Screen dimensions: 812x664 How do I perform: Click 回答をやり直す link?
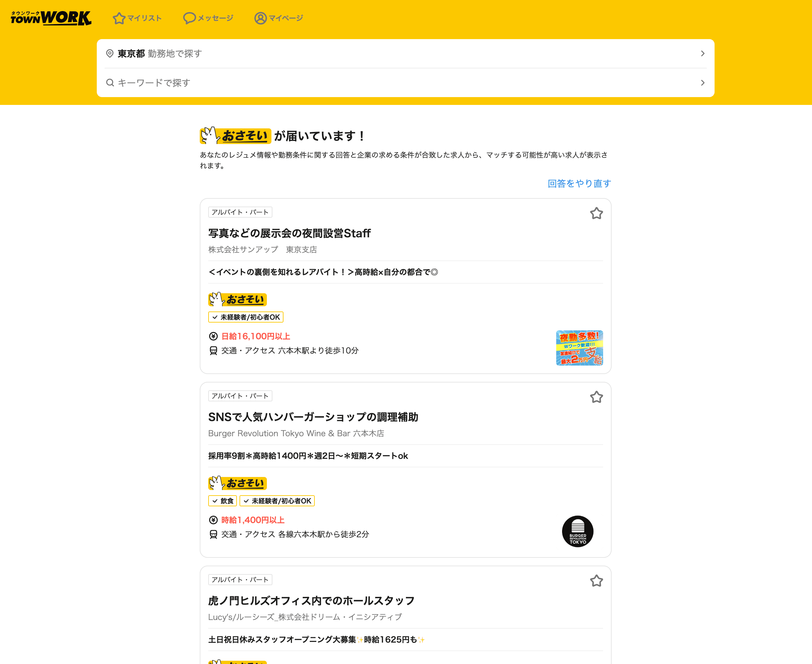[579, 184]
